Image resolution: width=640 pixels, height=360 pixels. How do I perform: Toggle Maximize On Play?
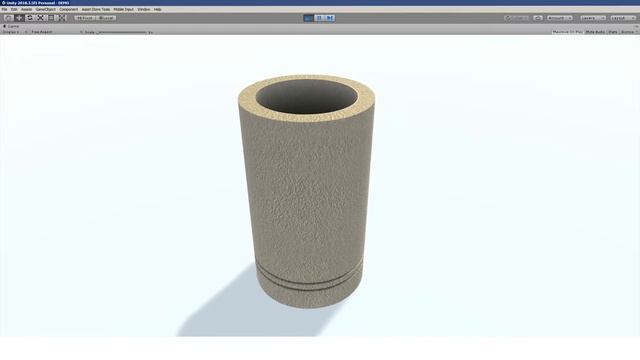click(x=567, y=32)
